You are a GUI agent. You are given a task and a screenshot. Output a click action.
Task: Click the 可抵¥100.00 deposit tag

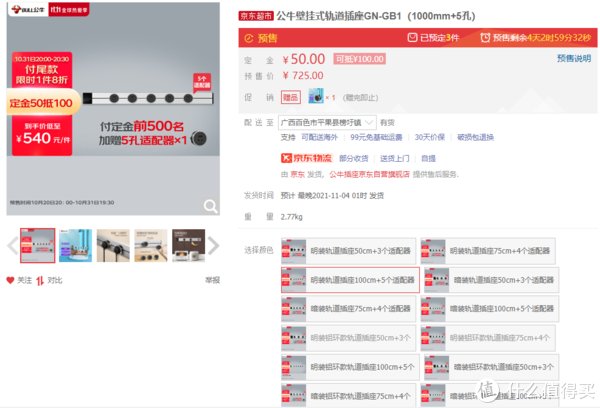pos(359,59)
